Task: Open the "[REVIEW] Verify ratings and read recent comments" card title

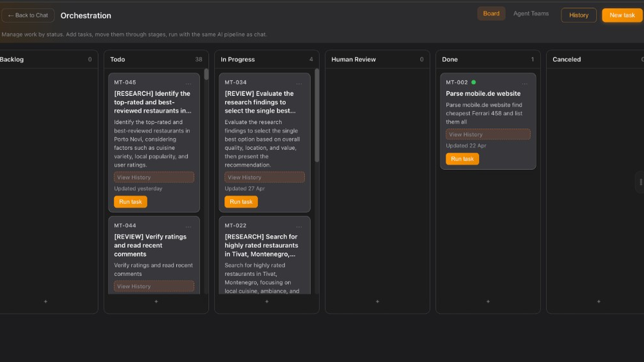Action: 150,245
